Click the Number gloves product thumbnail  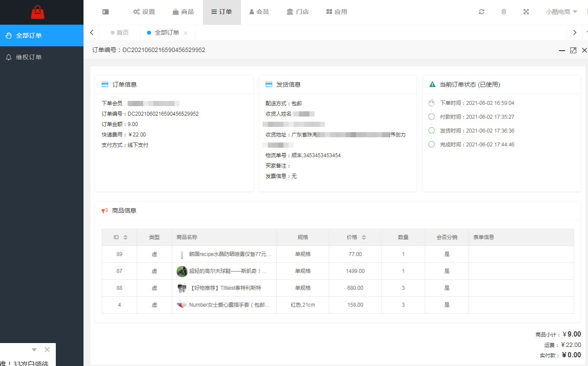(x=182, y=305)
